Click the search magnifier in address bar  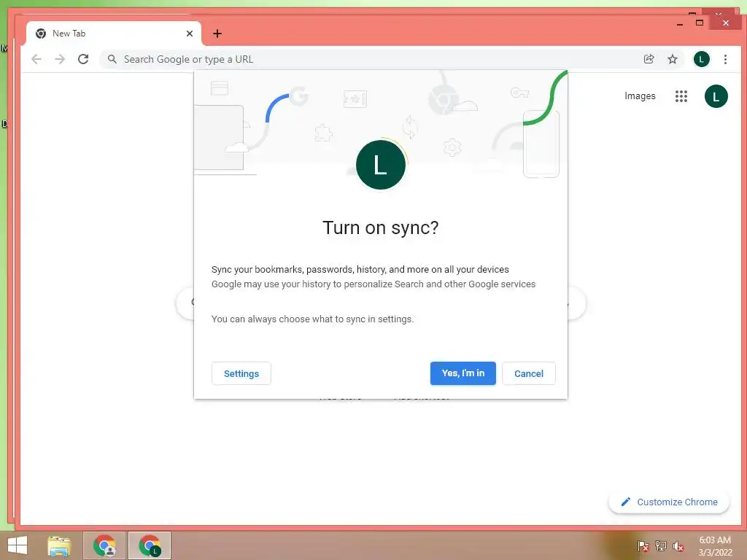coord(112,59)
